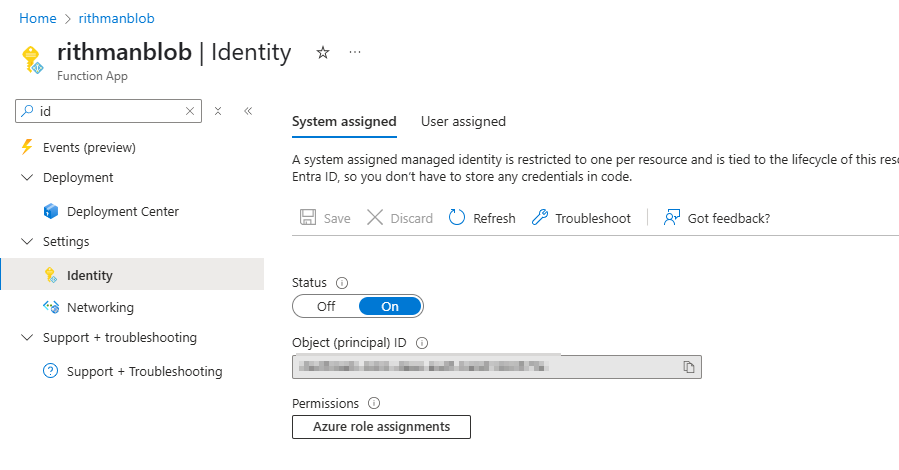Click the Function App subtitle text
This screenshot has height=470, width=899.
pyautogui.click(x=92, y=76)
